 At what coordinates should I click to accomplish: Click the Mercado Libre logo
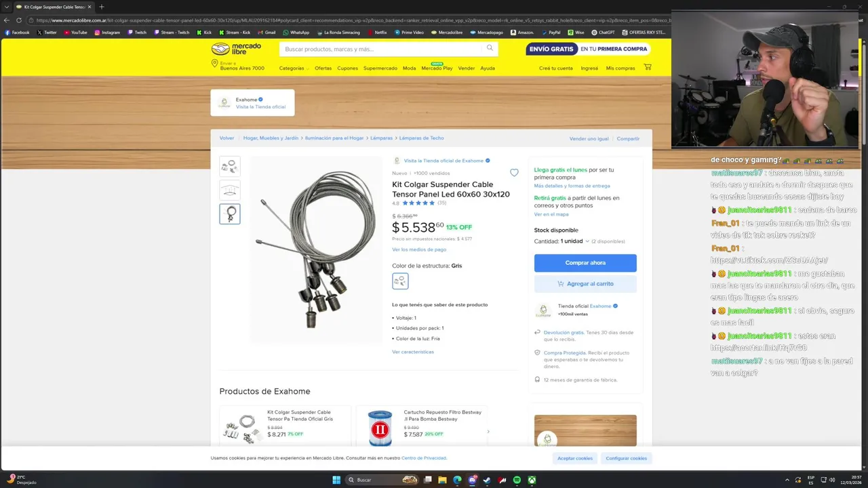(x=236, y=49)
